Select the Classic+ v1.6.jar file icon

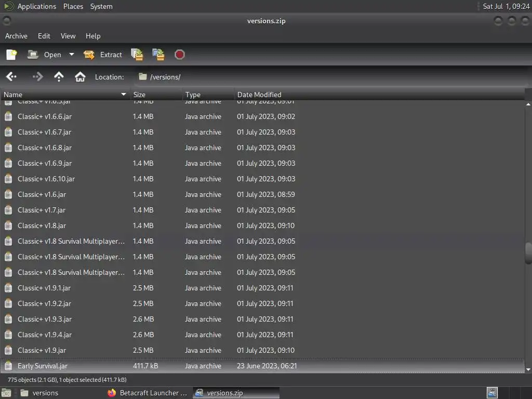[8, 195]
